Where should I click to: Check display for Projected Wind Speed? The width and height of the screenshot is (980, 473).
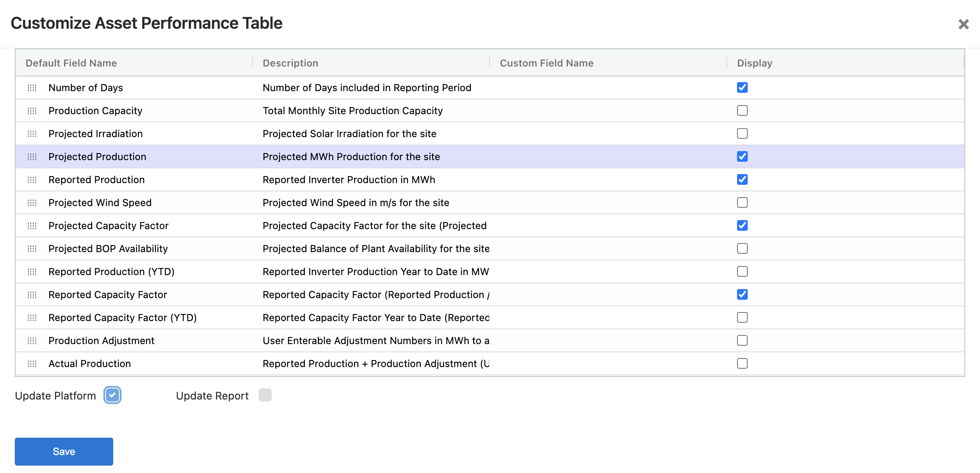click(742, 202)
